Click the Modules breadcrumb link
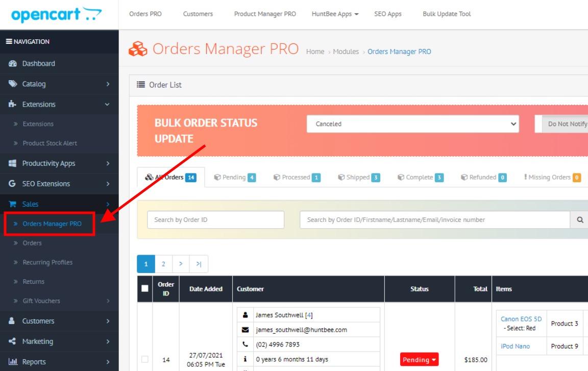588x371 pixels. [x=346, y=52]
